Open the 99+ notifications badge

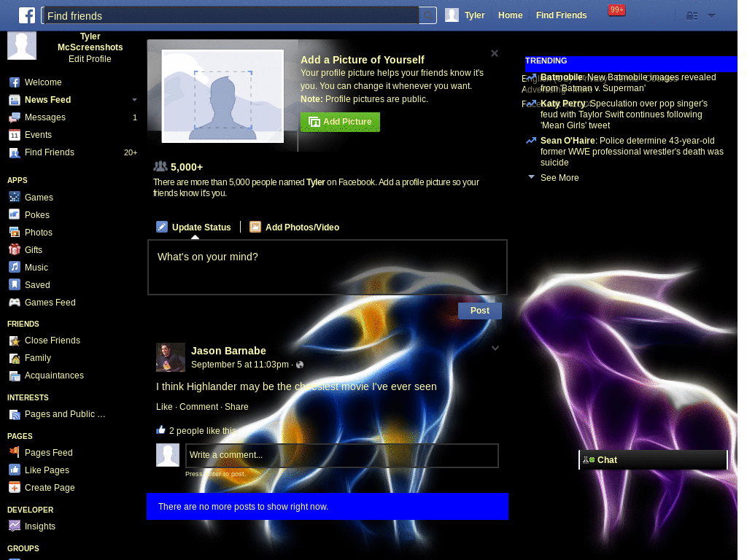pos(616,10)
